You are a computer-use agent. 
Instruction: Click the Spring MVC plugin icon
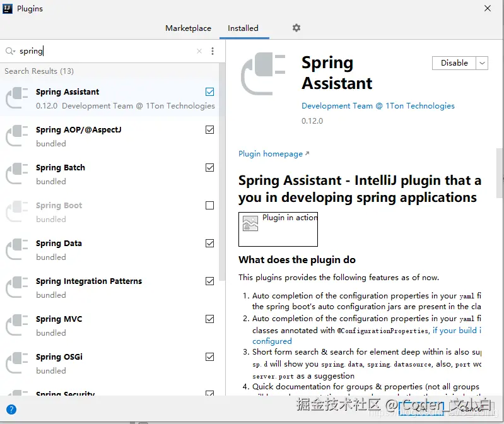(x=17, y=325)
